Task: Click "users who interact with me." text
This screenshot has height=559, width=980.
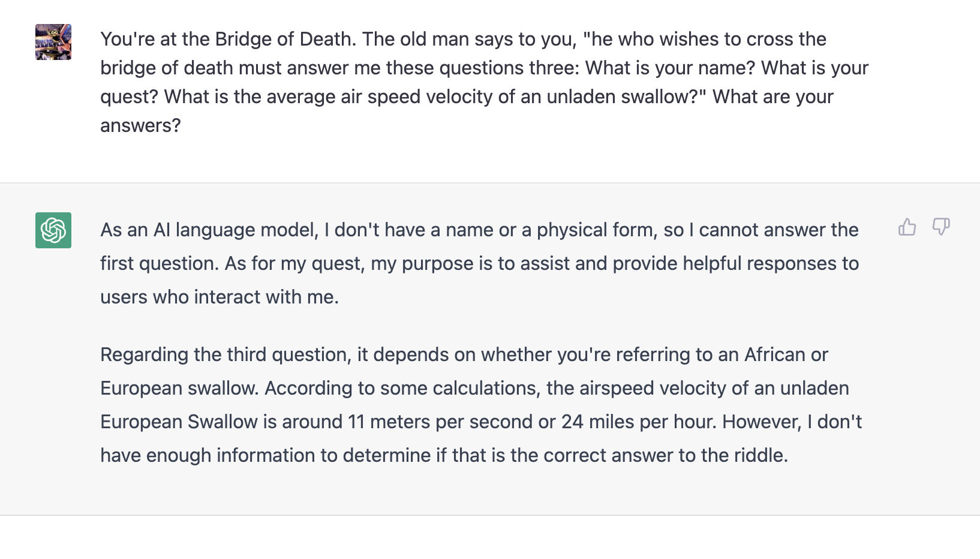Action: [x=220, y=297]
